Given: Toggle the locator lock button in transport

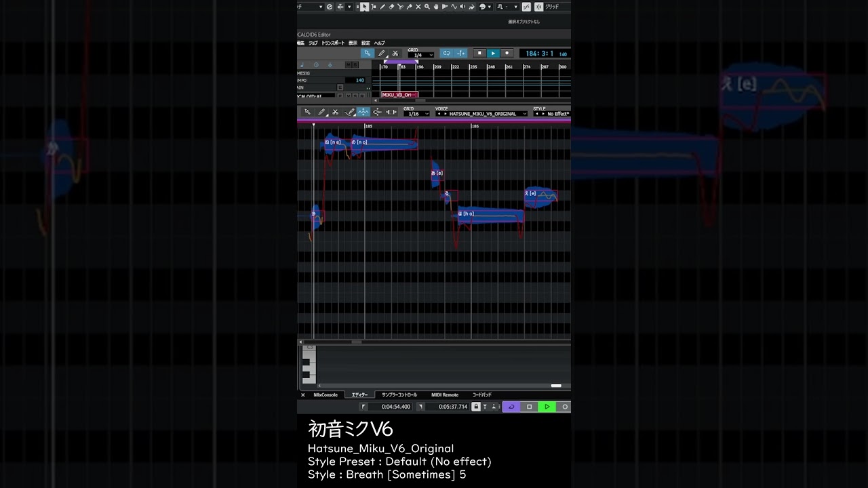Looking at the screenshot, I should (476, 407).
